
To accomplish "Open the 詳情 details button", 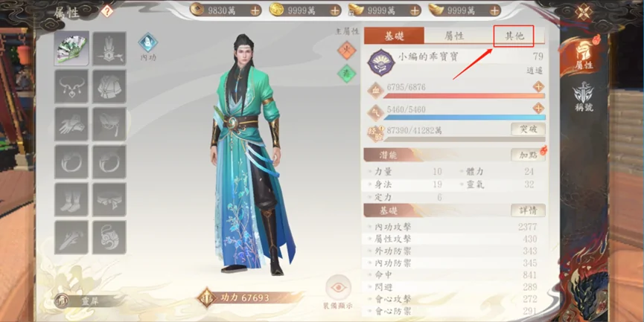I will [x=528, y=210].
